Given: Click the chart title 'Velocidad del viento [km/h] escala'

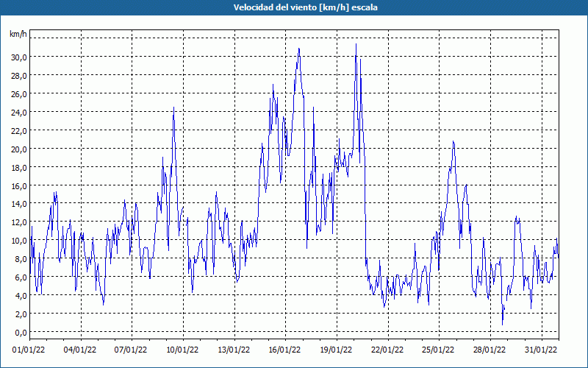Looking at the screenshot, I should point(305,7).
